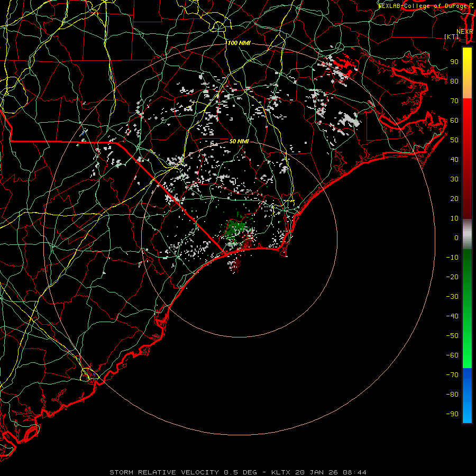
Task: Select the yellow band of the color scale
Action: (x=467, y=73)
